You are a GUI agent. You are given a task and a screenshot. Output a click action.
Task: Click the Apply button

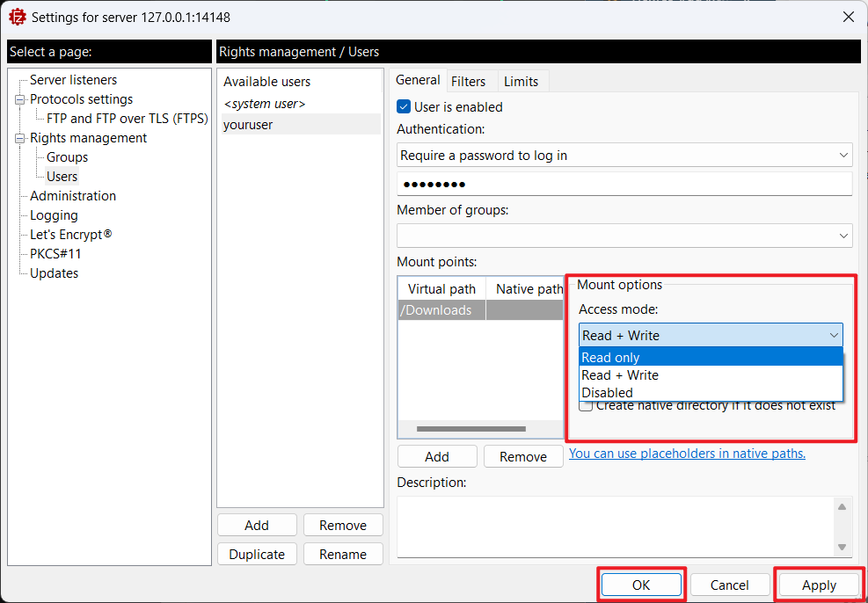[819, 585]
